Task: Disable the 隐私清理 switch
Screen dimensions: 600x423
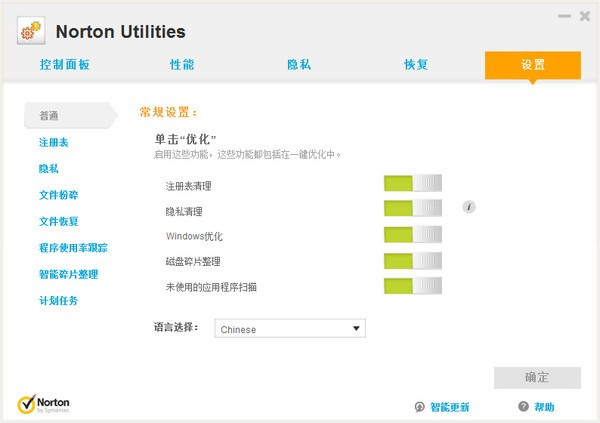Action: point(411,209)
